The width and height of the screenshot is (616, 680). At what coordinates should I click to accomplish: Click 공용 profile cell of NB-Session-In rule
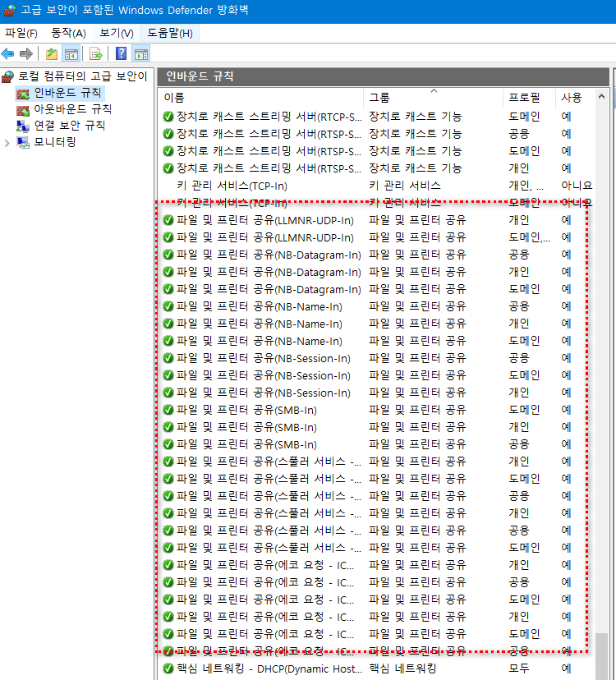tap(519, 358)
